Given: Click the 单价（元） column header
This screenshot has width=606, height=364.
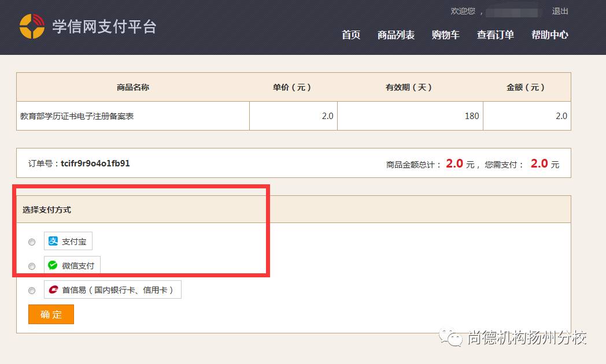Looking at the screenshot, I should [292, 87].
